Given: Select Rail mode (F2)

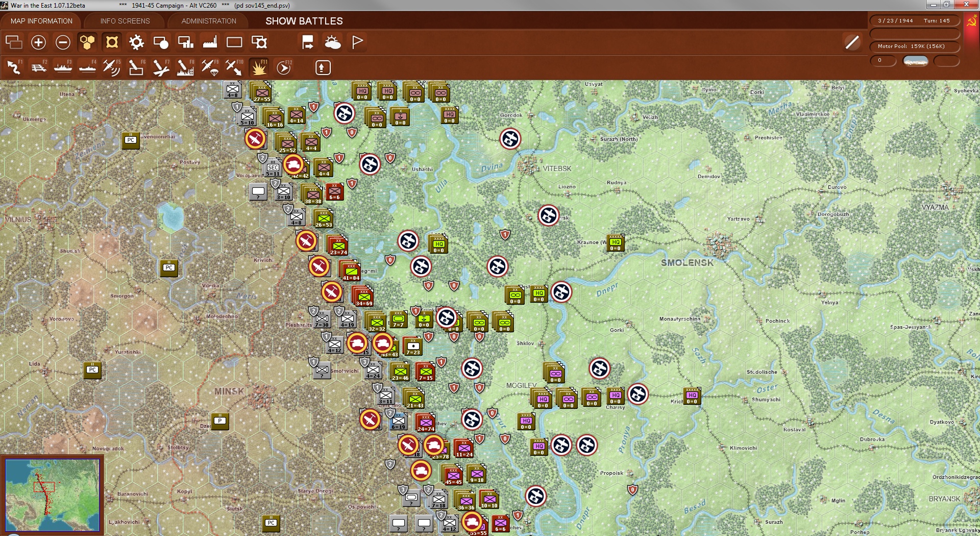Looking at the screenshot, I should point(38,67).
